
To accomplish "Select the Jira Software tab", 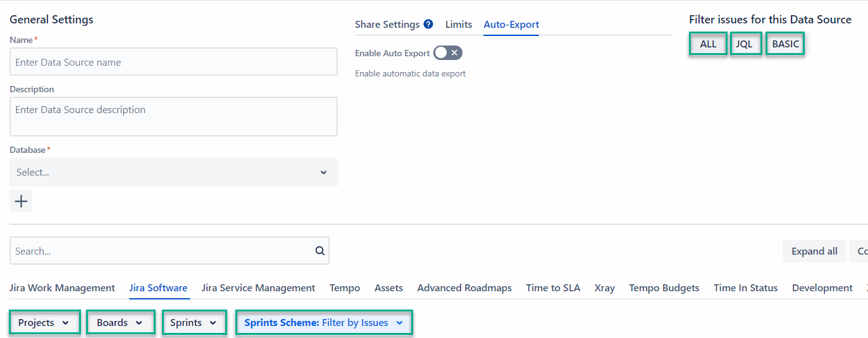I will click(x=158, y=288).
